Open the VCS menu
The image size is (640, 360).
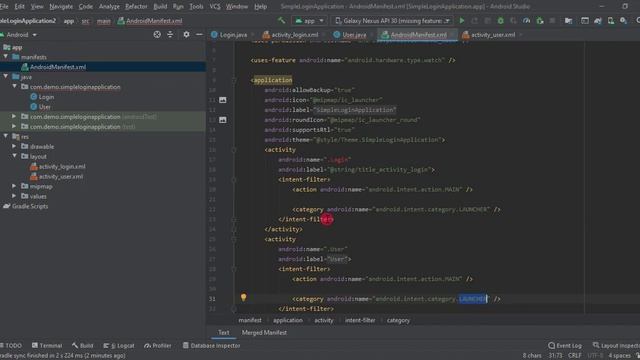(215, 7)
